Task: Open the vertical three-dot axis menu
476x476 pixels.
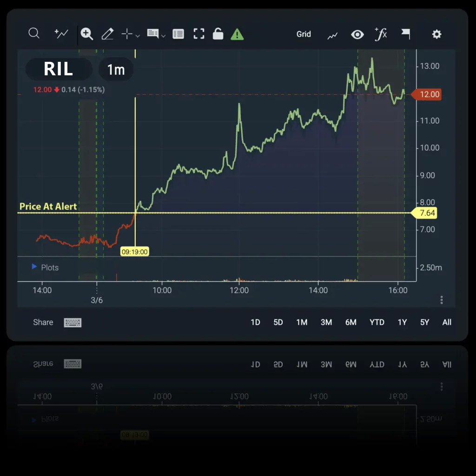Action: 442,300
